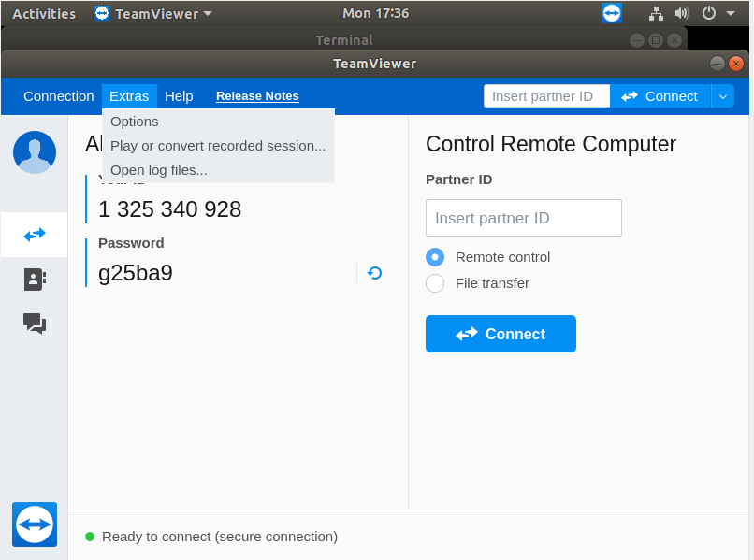The image size is (754, 560).
Task: Select the password text g25ba9
Action: (135, 273)
